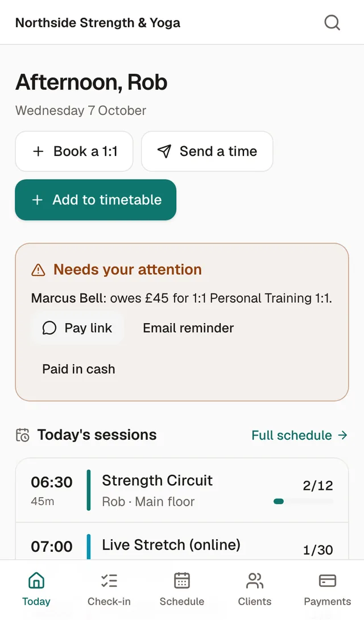This screenshot has height=620, width=364.
Task: Click the paper-plane icon in Send a time
Action: (x=164, y=151)
